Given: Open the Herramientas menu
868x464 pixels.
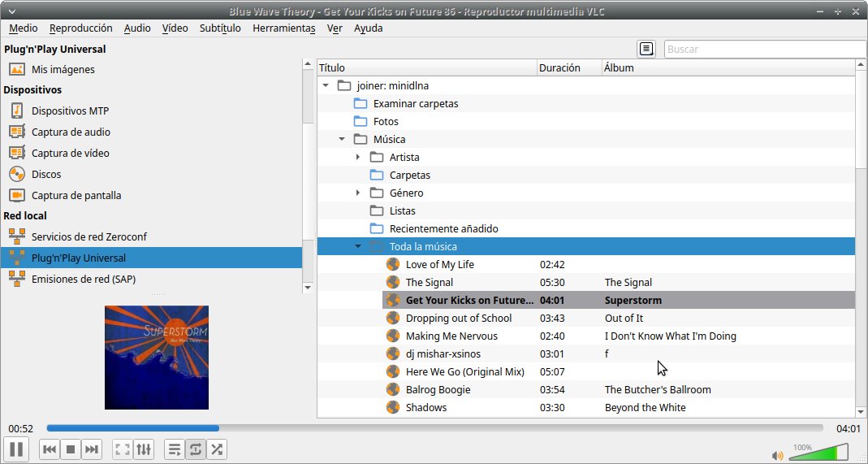Looking at the screenshot, I should click(284, 28).
